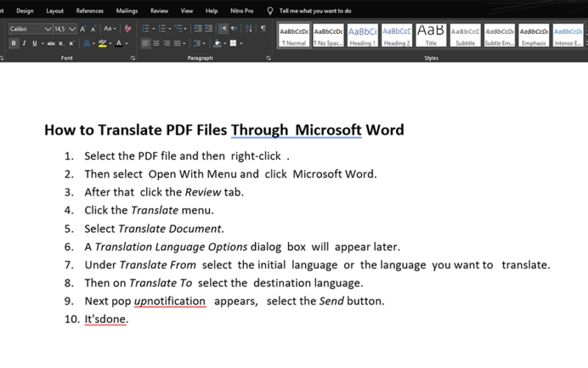Screen dimensions: 588x368
Task: Apply the Intense Emphasis style
Action: 568,35
